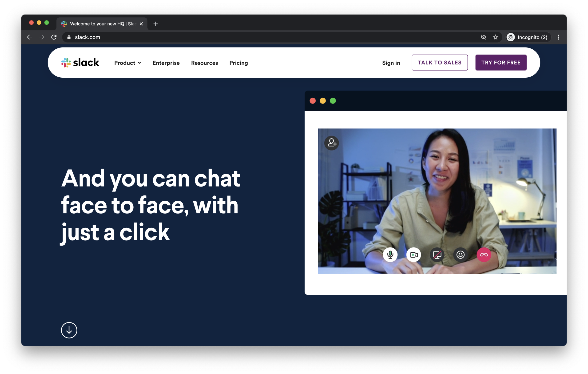Click the download arrow circle icon
This screenshot has width=588, height=374.
tap(69, 330)
